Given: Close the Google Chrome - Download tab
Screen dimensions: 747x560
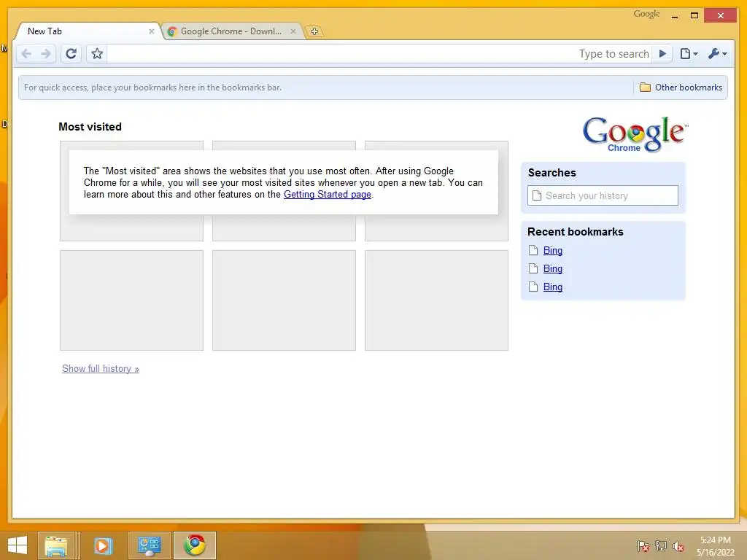Looking at the screenshot, I should [x=293, y=31].
